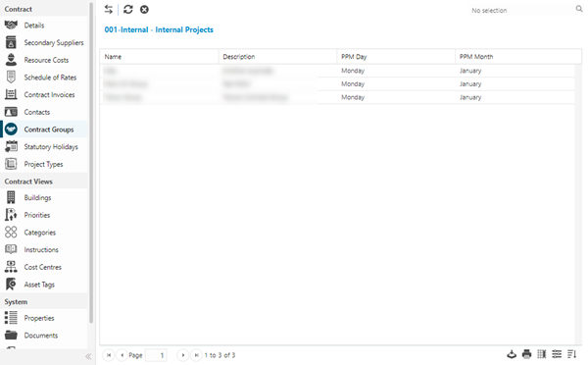Open 001-Internal - Internal Projects link
This screenshot has width=588, height=365.
159,29
